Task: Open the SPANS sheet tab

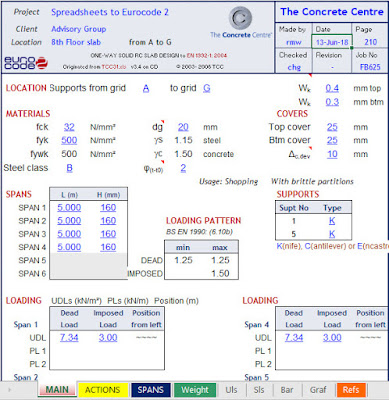Action: click(151, 390)
